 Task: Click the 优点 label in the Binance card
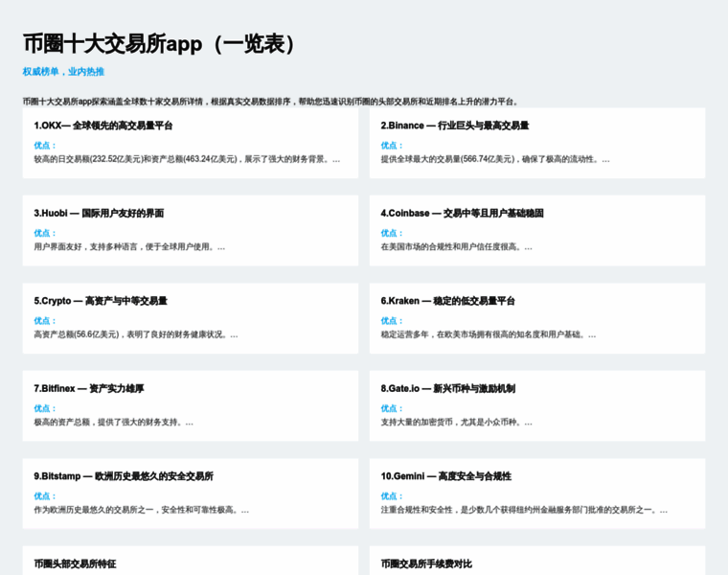coord(393,146)
